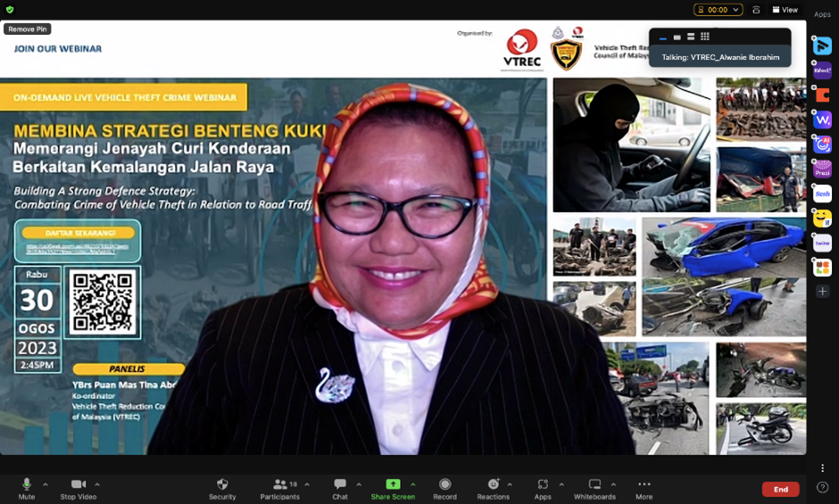
Task: Open the Kahoot! app in sidebar
Action: (822, 70)
